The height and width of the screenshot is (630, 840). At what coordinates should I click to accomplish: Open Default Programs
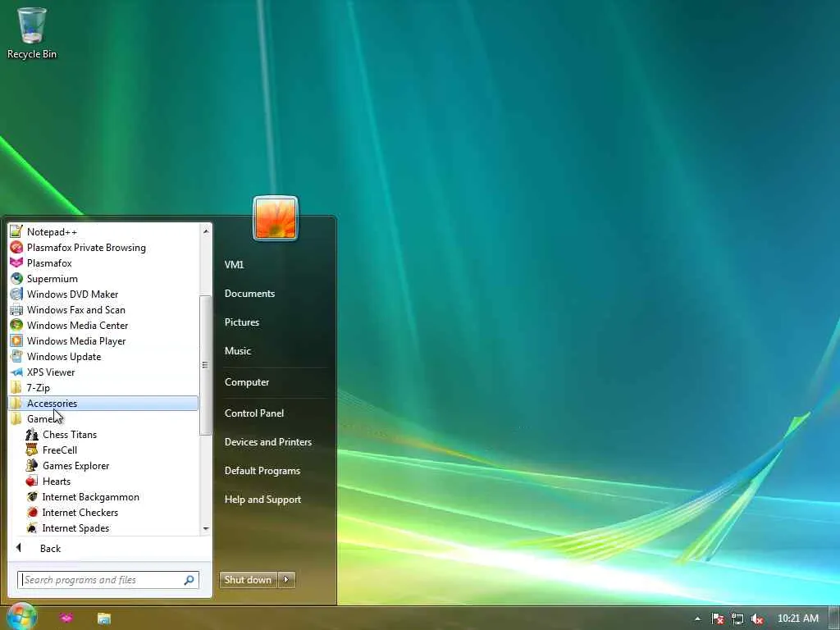pyautogui.click(x=262, y=471)
